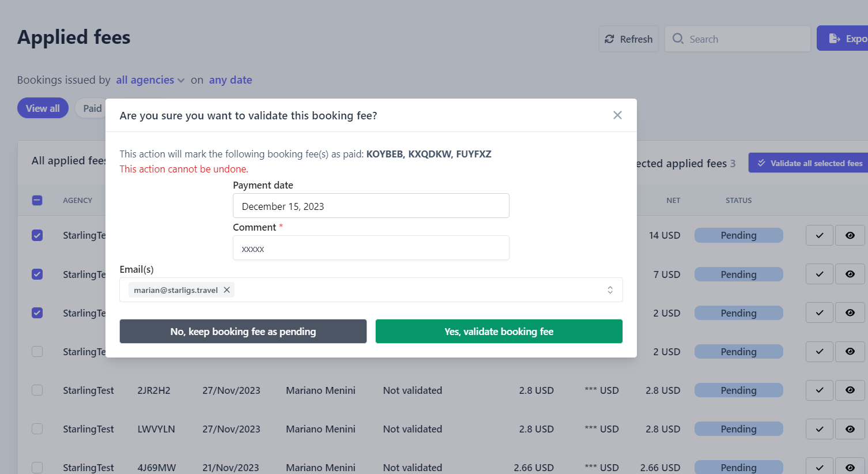Click the validate checkmark on the 2JR2H2 row
Image resolution: width=868 pixels, height=474 pixels.
tap(820, 390)
